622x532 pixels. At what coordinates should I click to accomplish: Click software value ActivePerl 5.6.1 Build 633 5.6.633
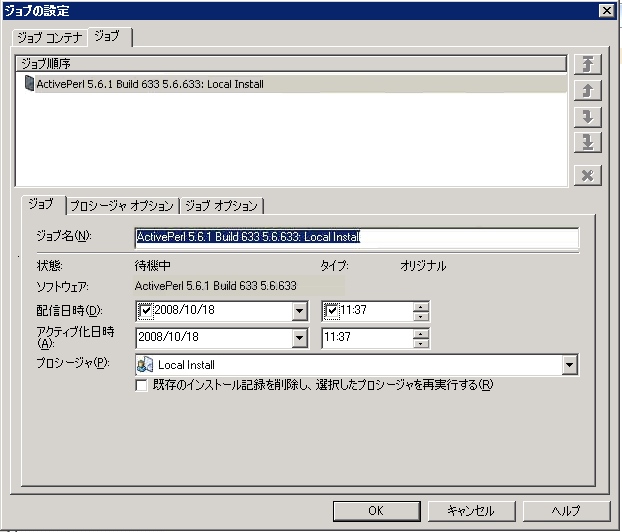pyautogui.click(x=215, y=286)
